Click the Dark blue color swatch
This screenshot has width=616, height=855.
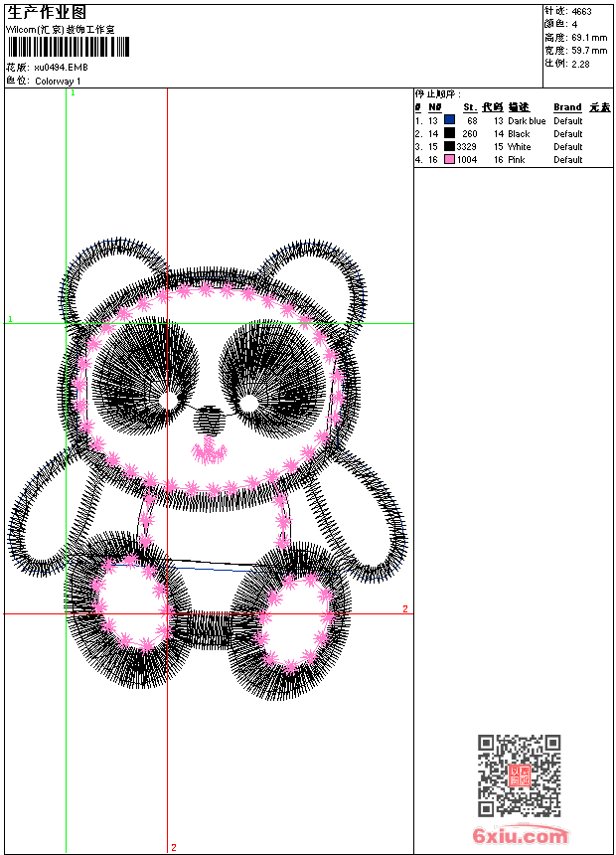pos(450,120)
